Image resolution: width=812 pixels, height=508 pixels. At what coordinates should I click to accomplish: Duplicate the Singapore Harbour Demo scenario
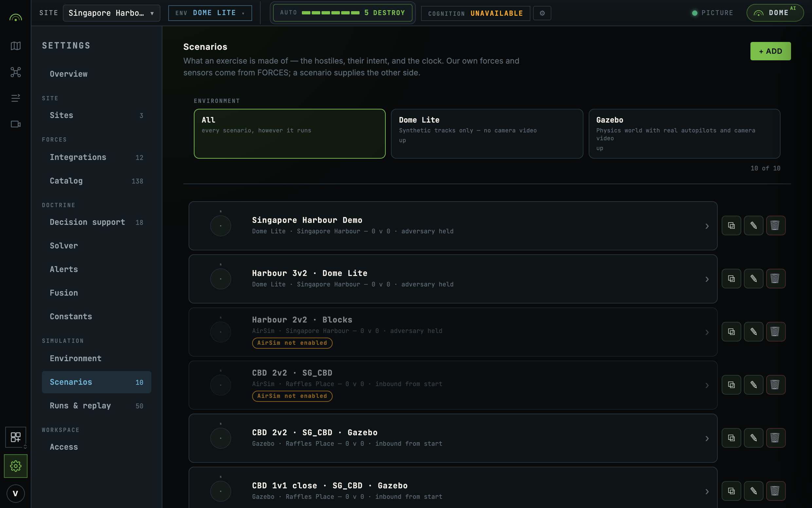tap(731, 225)
